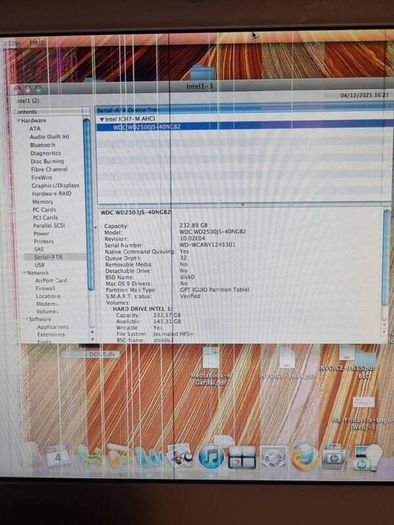Viewport: 394px width, 525px height.
Task: Select Locations under Network
Action: (48, 296)
